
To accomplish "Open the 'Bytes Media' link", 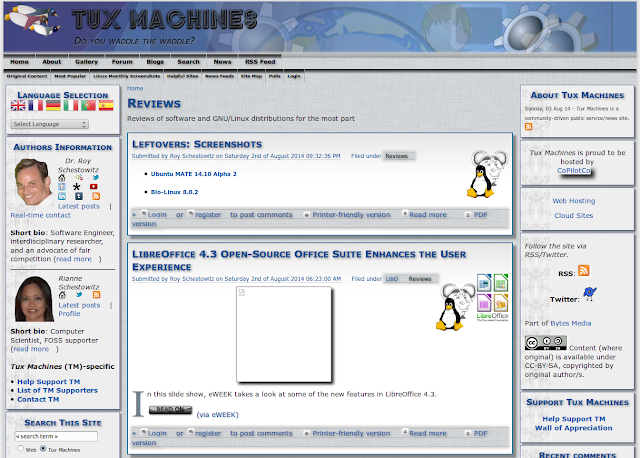I will pos(571,323).
